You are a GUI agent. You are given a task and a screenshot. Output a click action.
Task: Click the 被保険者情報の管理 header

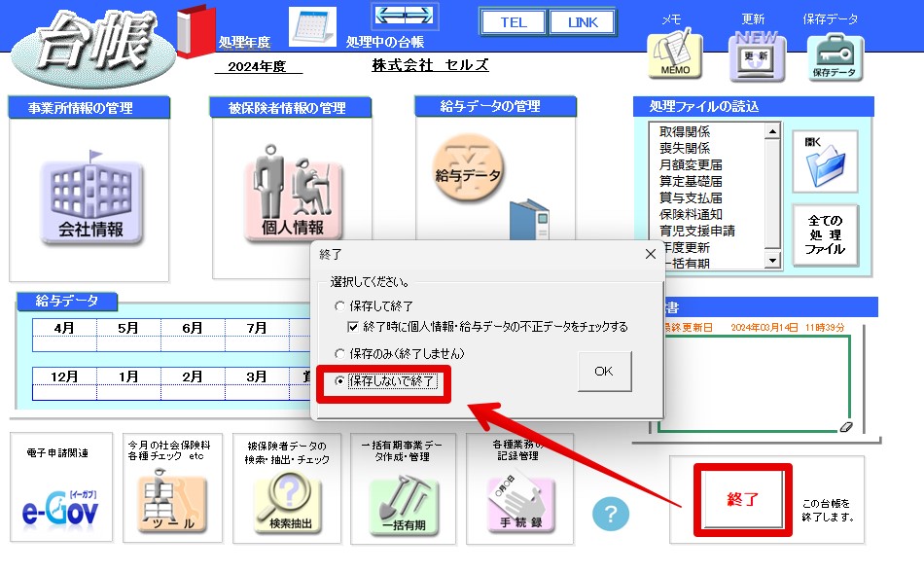(290, 108)
